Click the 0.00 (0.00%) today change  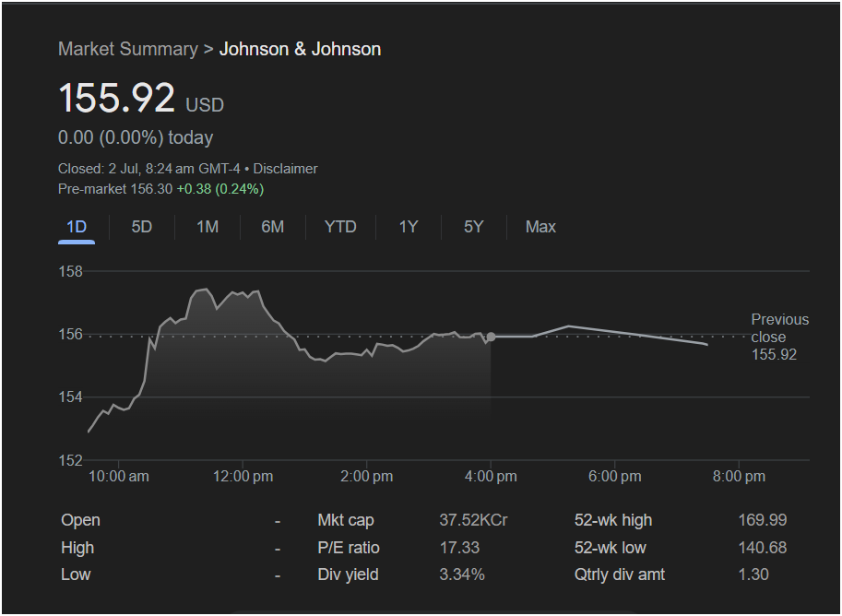point(136,137)
